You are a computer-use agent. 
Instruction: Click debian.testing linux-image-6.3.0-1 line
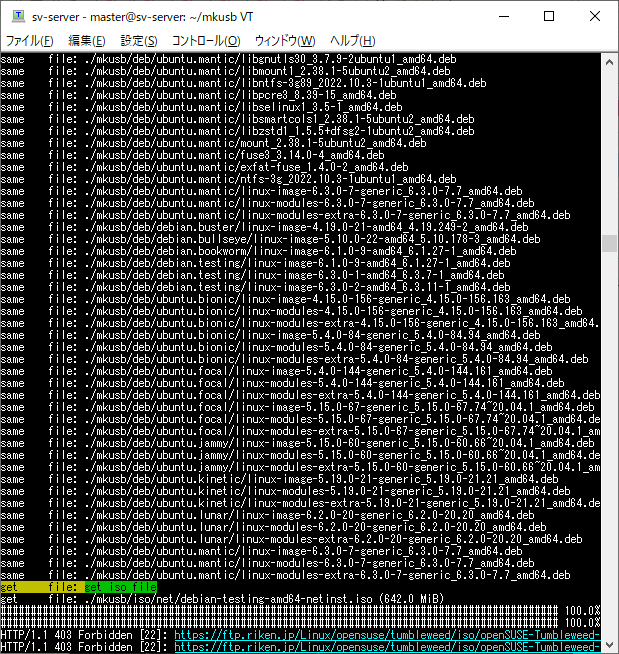pos(252,275)
